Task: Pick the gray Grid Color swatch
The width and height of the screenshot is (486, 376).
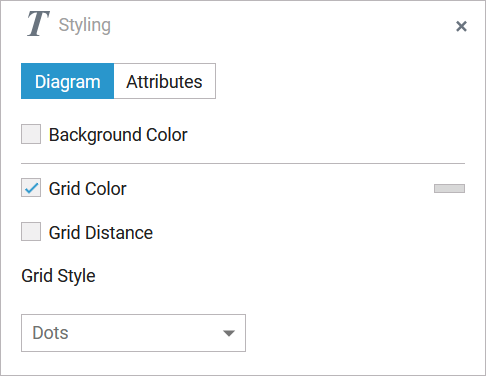Action: click(x=449, y=189)
